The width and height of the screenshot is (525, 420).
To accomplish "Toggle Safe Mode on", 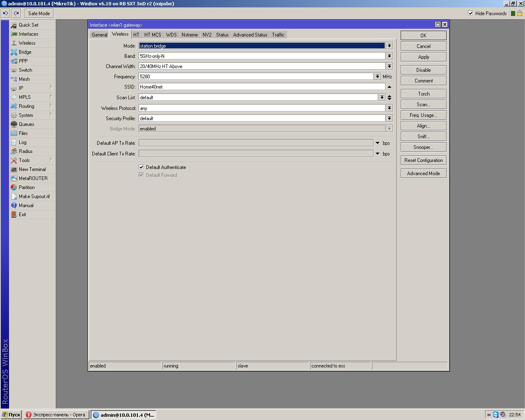I will pyautogui.click(x=39, y=14).
